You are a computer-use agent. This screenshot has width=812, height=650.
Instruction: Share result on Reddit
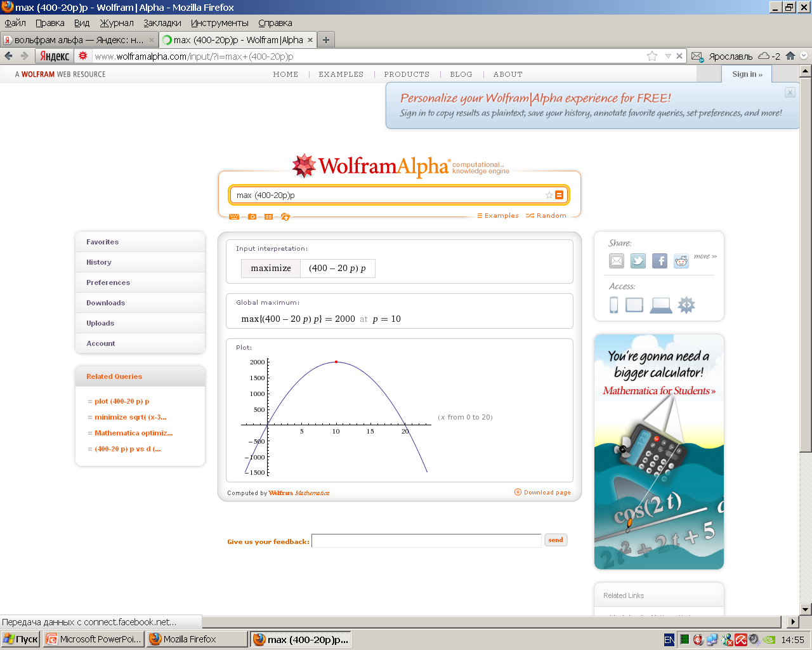(x=681, y=261)
